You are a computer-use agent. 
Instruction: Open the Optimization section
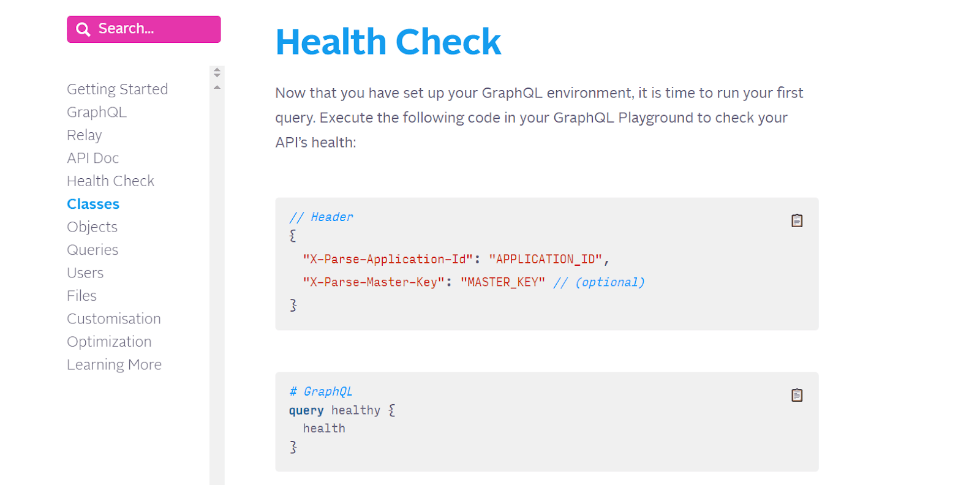click(x=109, y=341)
